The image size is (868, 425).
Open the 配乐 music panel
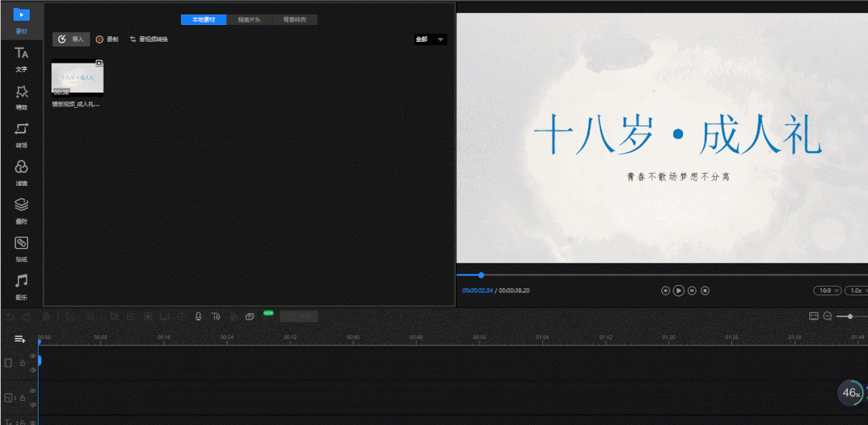(x=21, y=287)
